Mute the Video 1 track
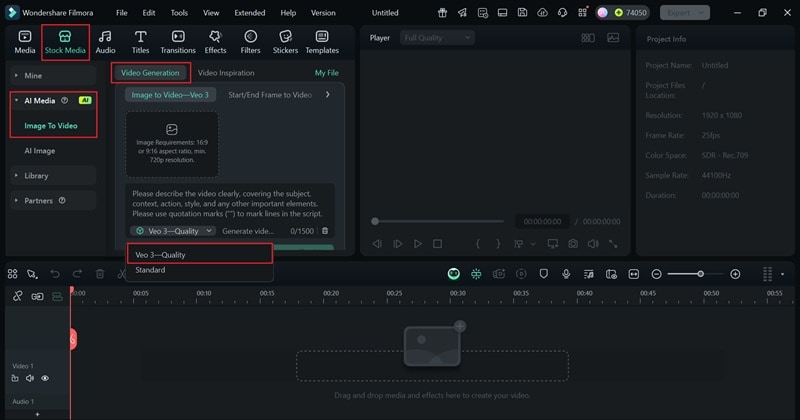This screenshot has width=800, height=420. pos(30,378)
